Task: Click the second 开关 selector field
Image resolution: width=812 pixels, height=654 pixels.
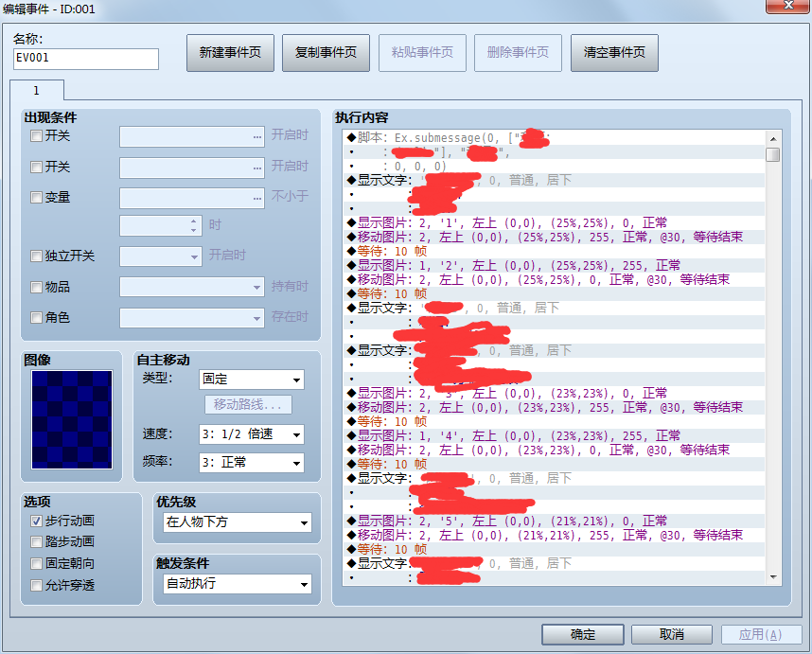Action: pyautogui.click(x=192, y=168)
